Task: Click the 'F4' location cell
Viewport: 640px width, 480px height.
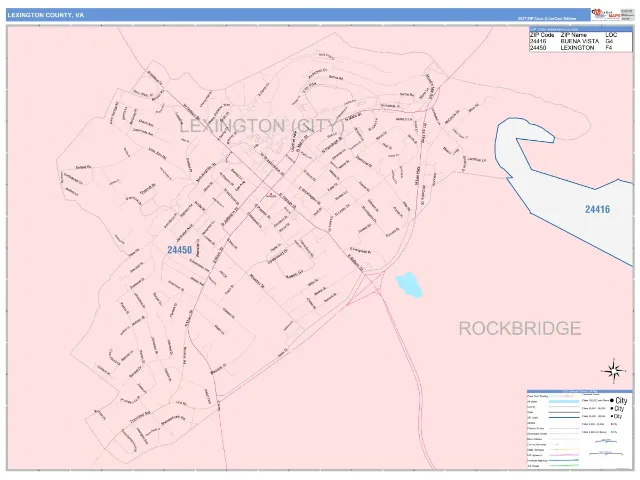Action: pos(609,48)
